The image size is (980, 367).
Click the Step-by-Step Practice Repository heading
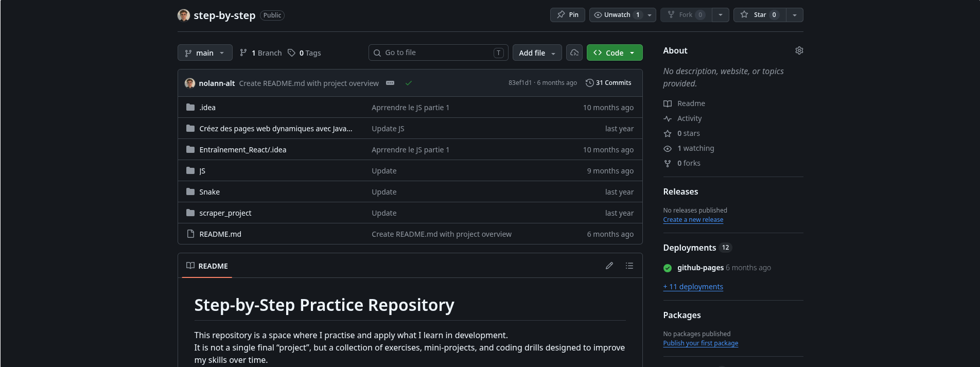(x=324, y=305)
